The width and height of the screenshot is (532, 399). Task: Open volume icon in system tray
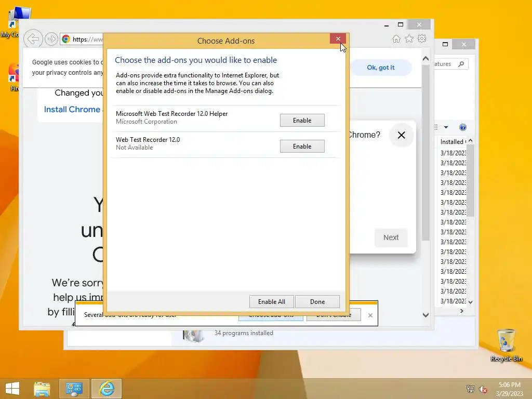pos(483,389)
